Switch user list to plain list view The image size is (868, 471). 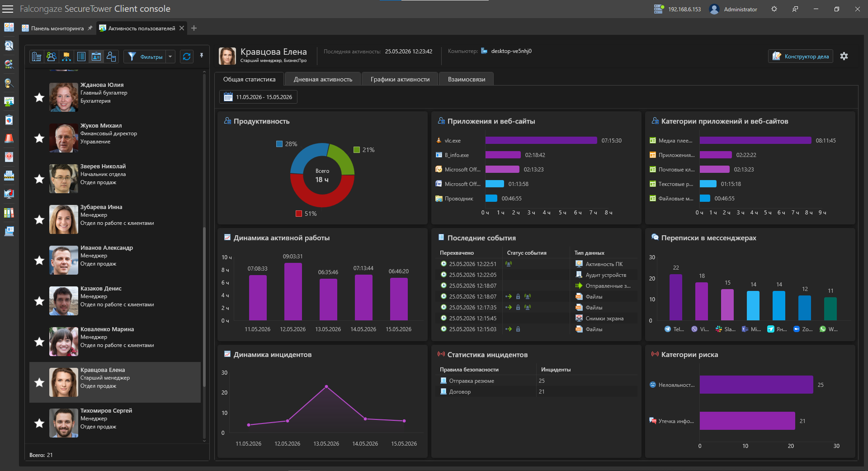coord(81,57)
